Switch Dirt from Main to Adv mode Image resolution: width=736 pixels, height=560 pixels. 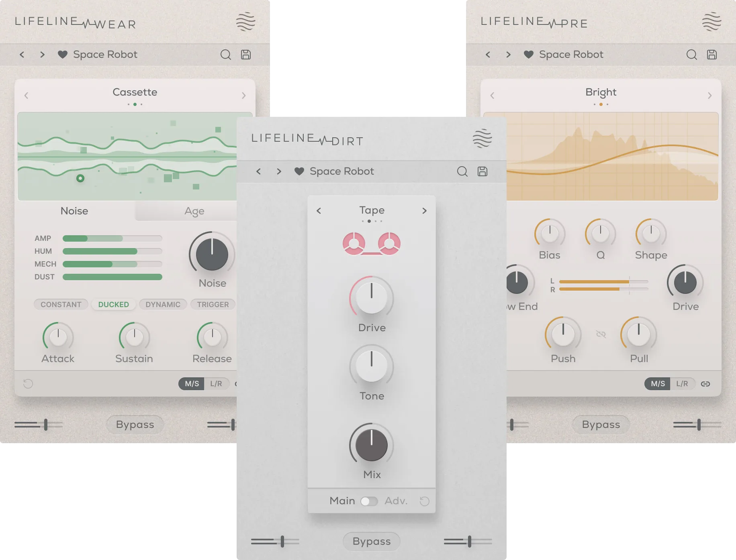370,501
